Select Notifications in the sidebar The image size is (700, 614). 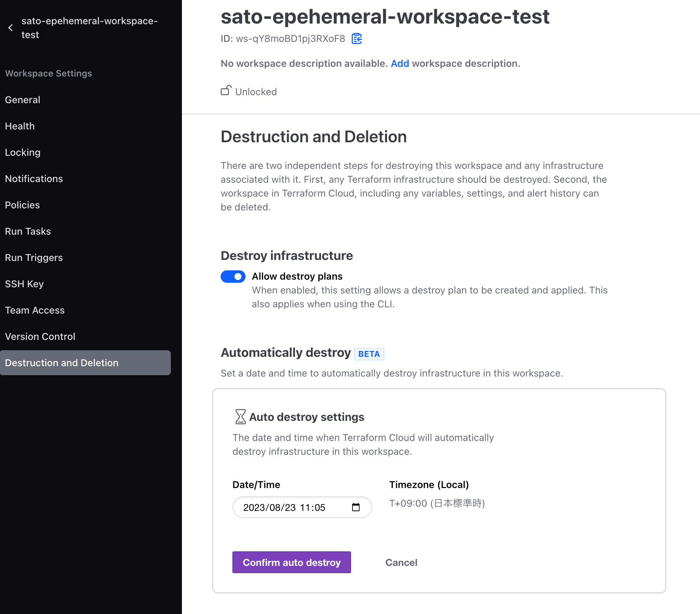coord(34,179)
